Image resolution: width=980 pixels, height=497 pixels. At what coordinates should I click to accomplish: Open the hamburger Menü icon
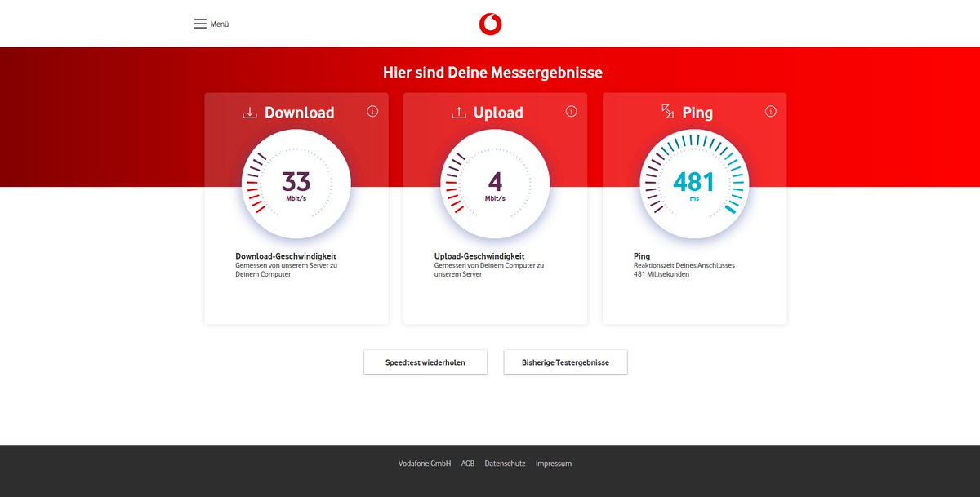click(200, 24)
